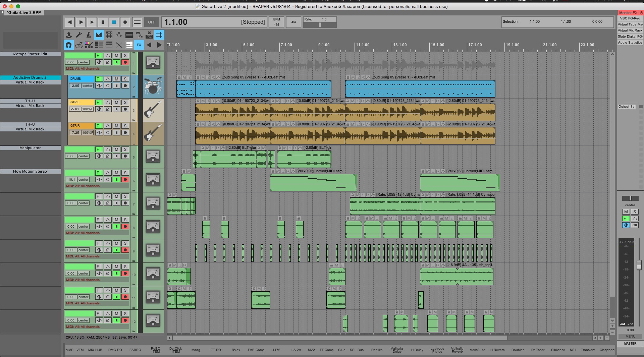Open the master track MENU
Screen dimensions: 644x357
point(630,337)
